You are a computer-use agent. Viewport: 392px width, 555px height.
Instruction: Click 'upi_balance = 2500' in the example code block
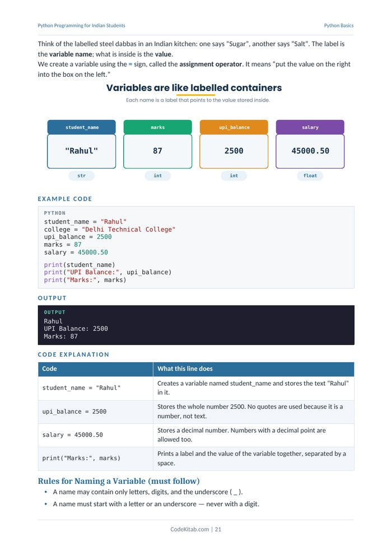78,237
